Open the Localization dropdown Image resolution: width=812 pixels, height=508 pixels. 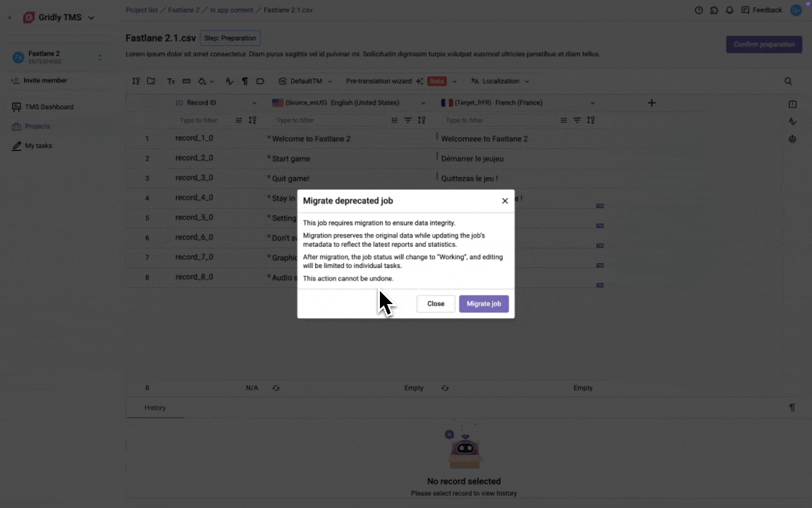500,82
